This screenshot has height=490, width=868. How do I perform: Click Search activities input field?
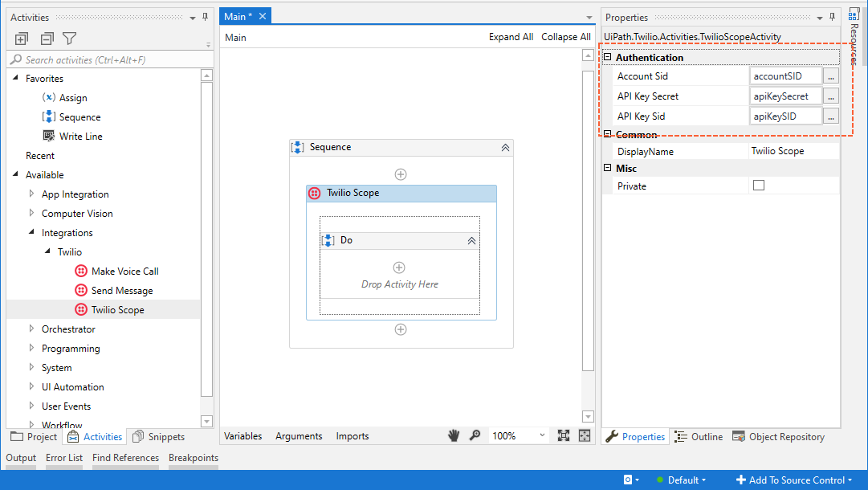111,59
